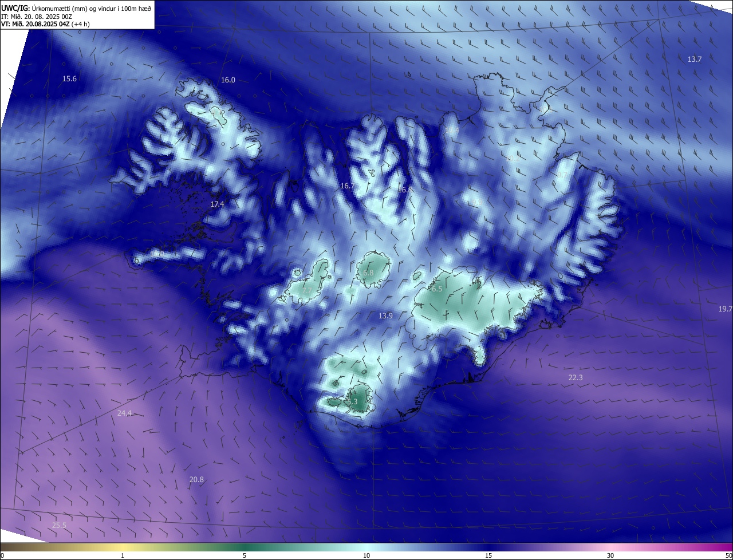Click the 5.3 value on the southern glacier
Image resolution: width=733 pixels, height=560 pixels.
(352, 403)
